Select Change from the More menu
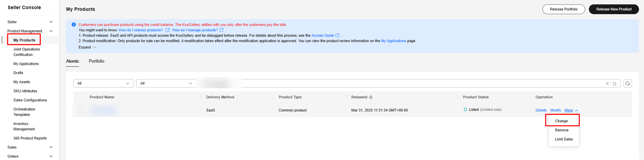Image resolution: width=644 pixels, height=160 pixels. 561,121
